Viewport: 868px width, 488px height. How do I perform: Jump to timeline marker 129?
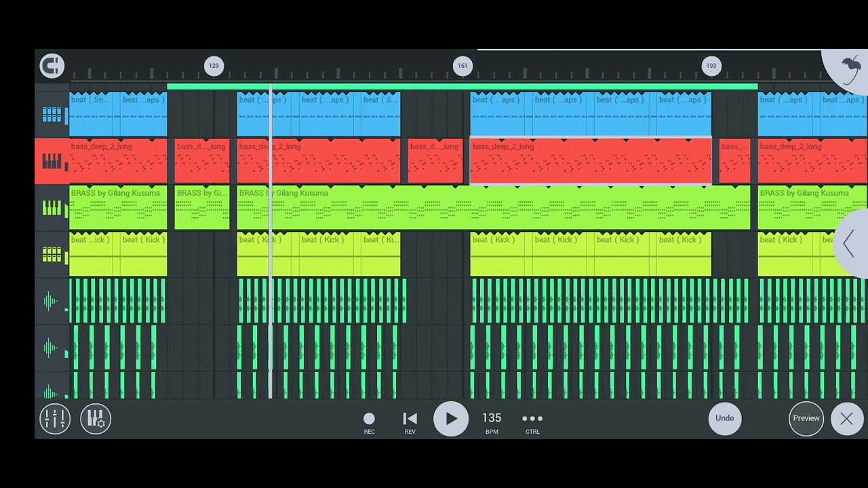click(214, 66)
